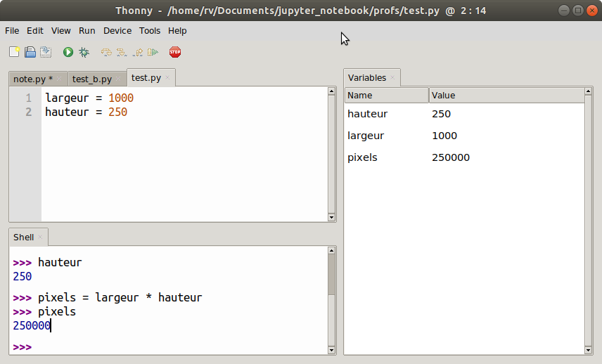Click shell line 'pixels = largeur * hauteur'
This screenshot has height=364, width=602.
point(120,298)
